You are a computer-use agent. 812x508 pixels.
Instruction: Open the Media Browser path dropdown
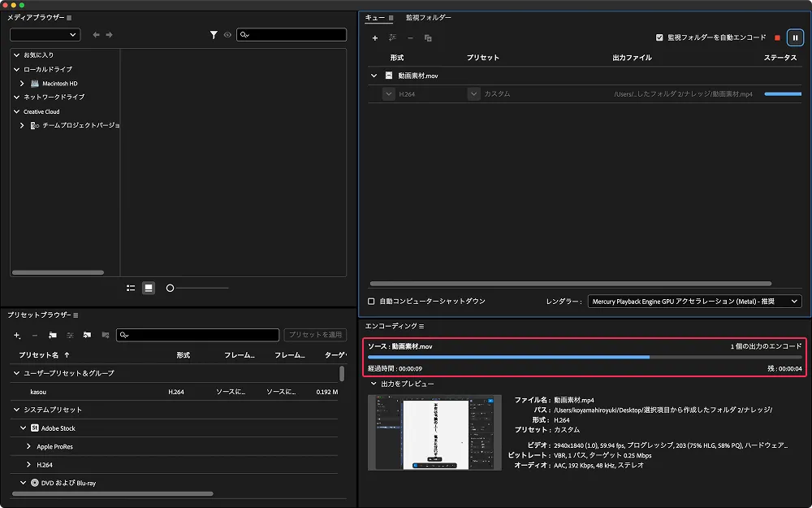coord(45,35)
